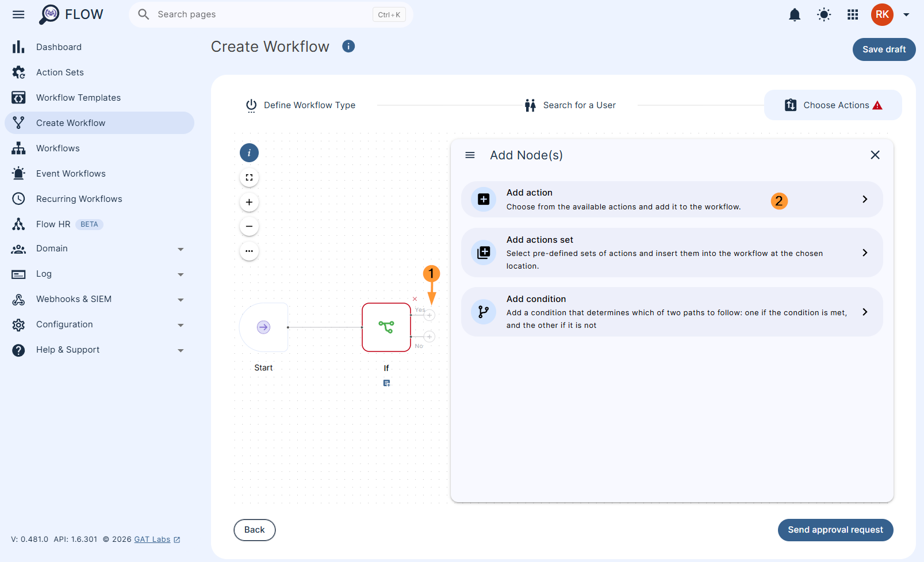
Task: Click the edit icon below the If label
Action: [386, 383]
